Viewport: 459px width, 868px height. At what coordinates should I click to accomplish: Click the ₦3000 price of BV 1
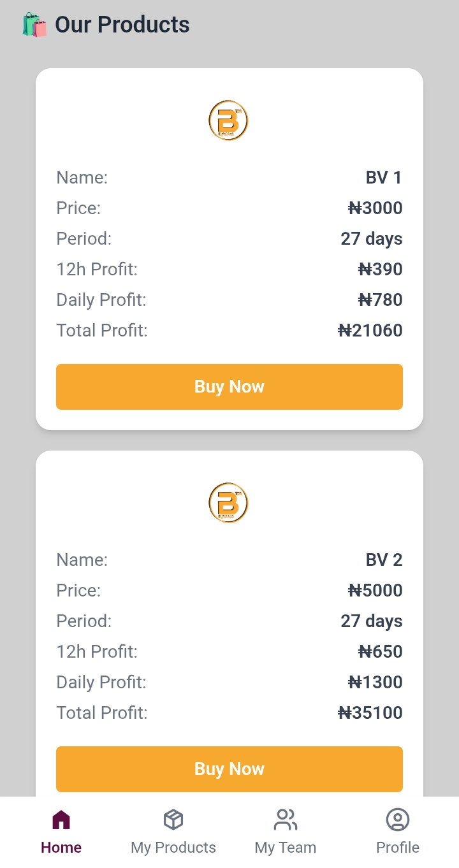coord(375,208)
